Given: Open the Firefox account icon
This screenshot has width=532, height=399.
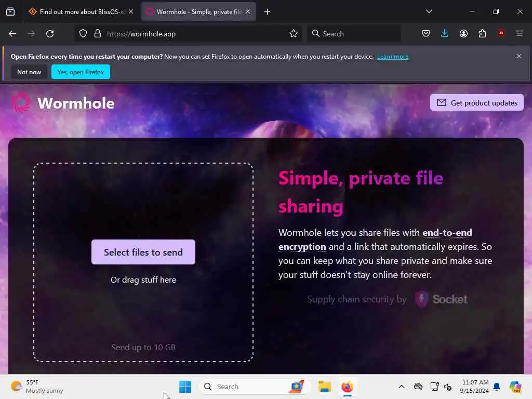Looking at the screenshot, I should [x=463, y=34].
